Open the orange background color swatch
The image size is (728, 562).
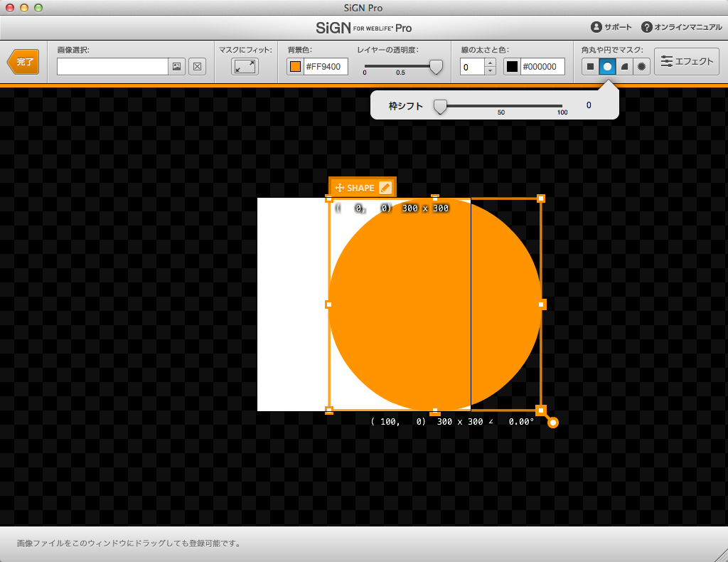pyautogui.click(x=295, y=66)
